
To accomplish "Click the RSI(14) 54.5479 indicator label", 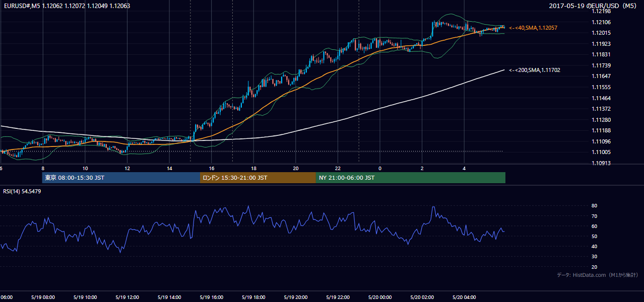I will pos(22,191).
